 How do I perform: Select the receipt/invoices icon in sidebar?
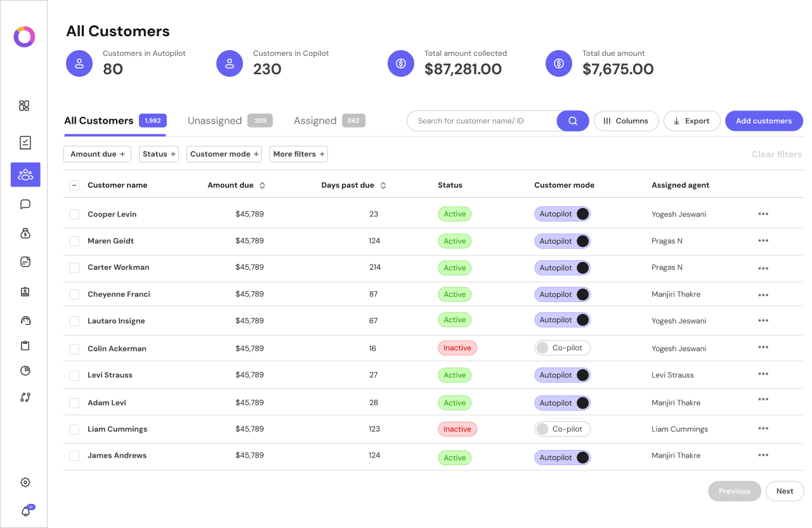[25, 143]
